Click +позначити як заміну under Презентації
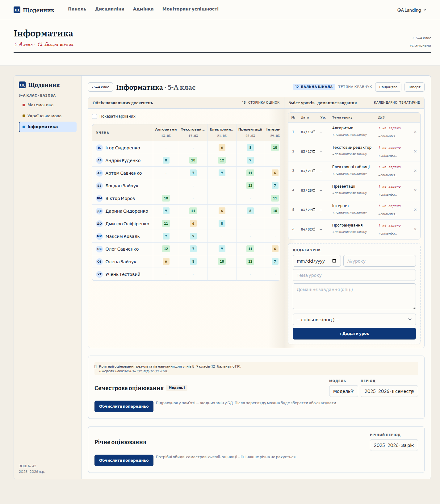Image resolution: width=440 pixels, height=504 pixels. coord(350,193)
